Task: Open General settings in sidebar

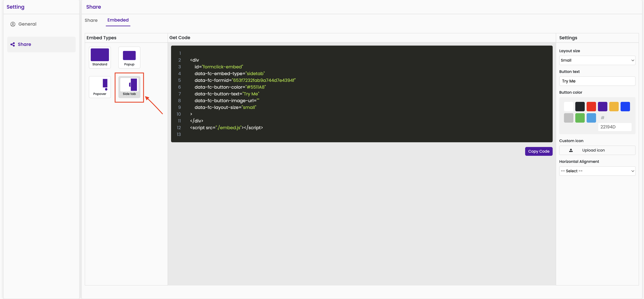Action: pos(41,24)
